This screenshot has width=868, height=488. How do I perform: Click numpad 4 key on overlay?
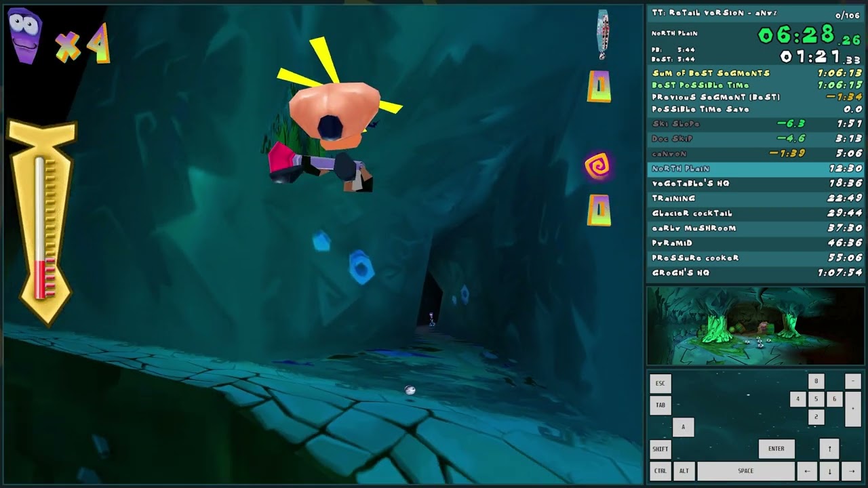(x=798, y=399)
